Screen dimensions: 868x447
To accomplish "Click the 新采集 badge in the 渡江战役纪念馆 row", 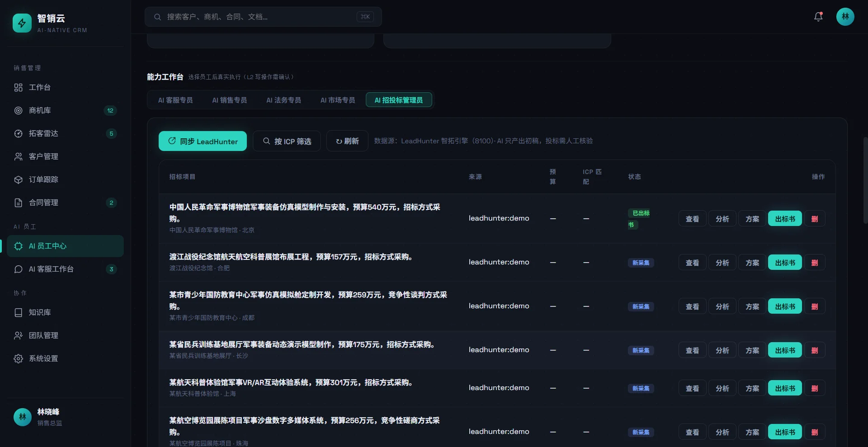I will [641, 263].
